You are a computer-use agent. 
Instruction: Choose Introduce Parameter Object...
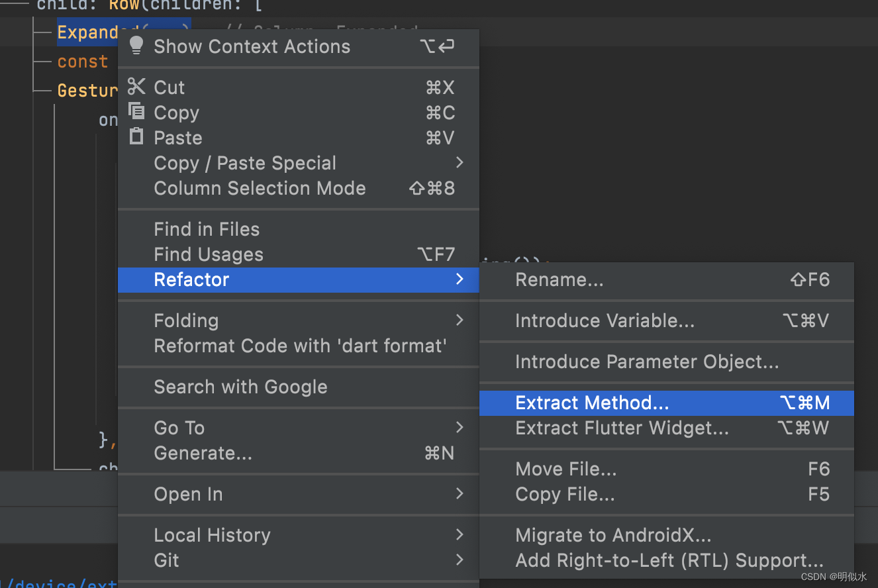pos(667,362)
